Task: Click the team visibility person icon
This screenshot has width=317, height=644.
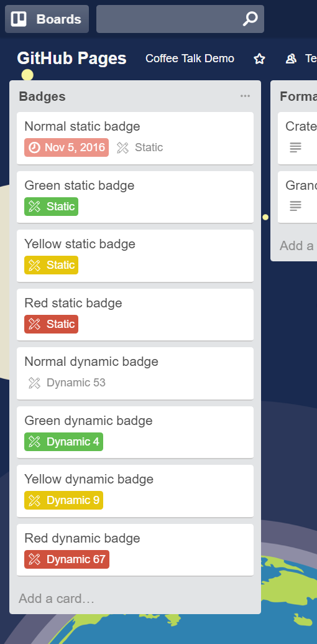Action: [x=291, y=58]
